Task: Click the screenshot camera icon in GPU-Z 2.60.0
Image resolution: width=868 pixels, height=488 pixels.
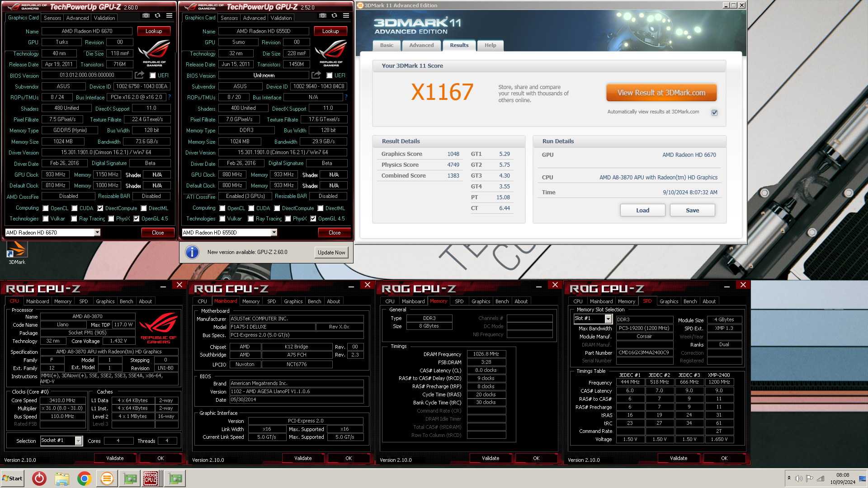Action: tap(146, 16)
